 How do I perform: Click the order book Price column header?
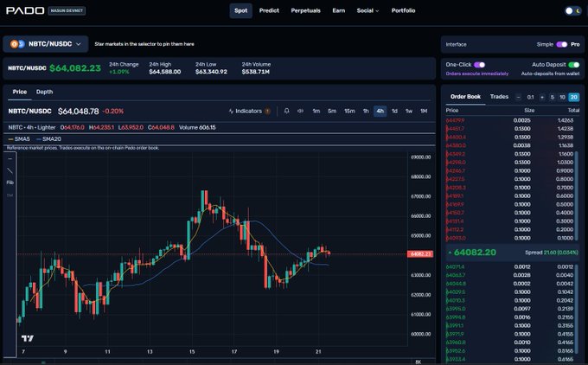[452, 111]
